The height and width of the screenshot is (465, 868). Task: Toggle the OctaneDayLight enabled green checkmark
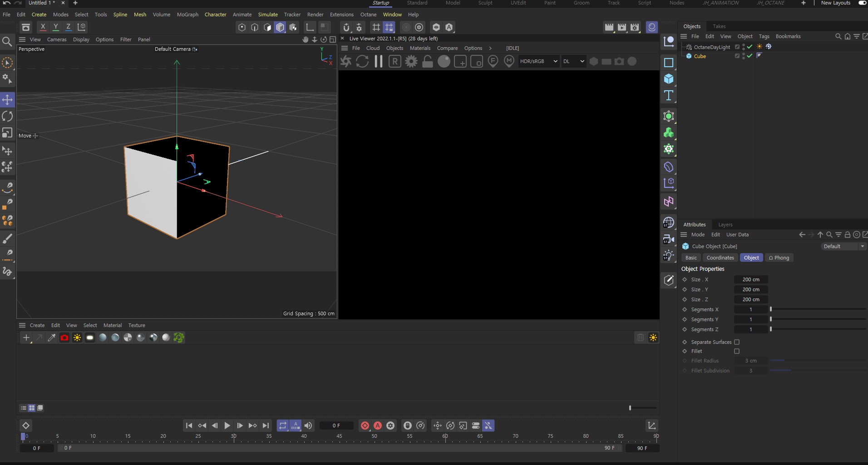[x=750, y=47]
